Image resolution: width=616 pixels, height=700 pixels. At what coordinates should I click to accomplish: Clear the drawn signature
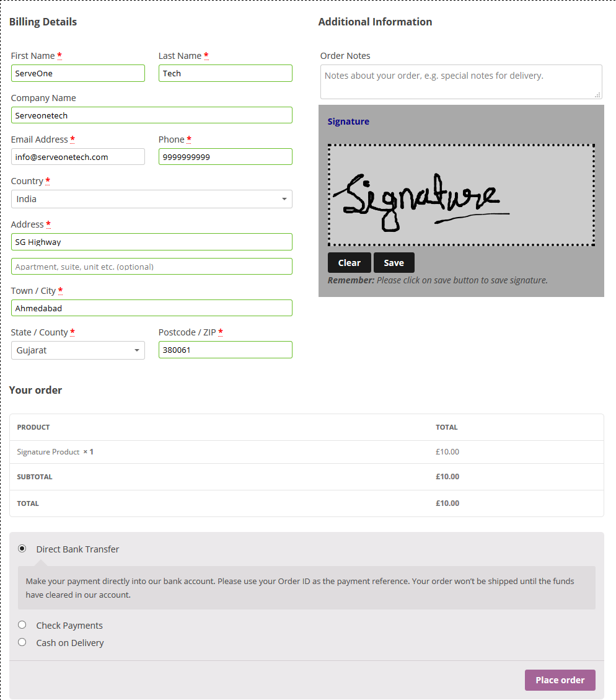pyautogui.click(x=350, y=262)
